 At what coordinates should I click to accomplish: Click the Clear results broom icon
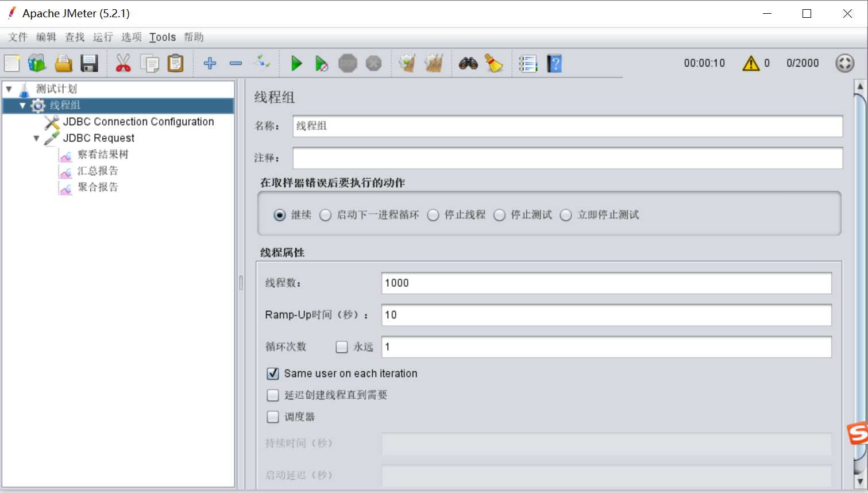tap(407, 63)
